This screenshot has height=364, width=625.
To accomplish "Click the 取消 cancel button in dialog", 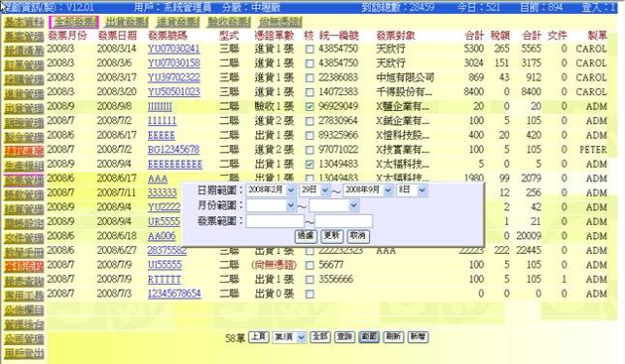I will pos(358,236).
